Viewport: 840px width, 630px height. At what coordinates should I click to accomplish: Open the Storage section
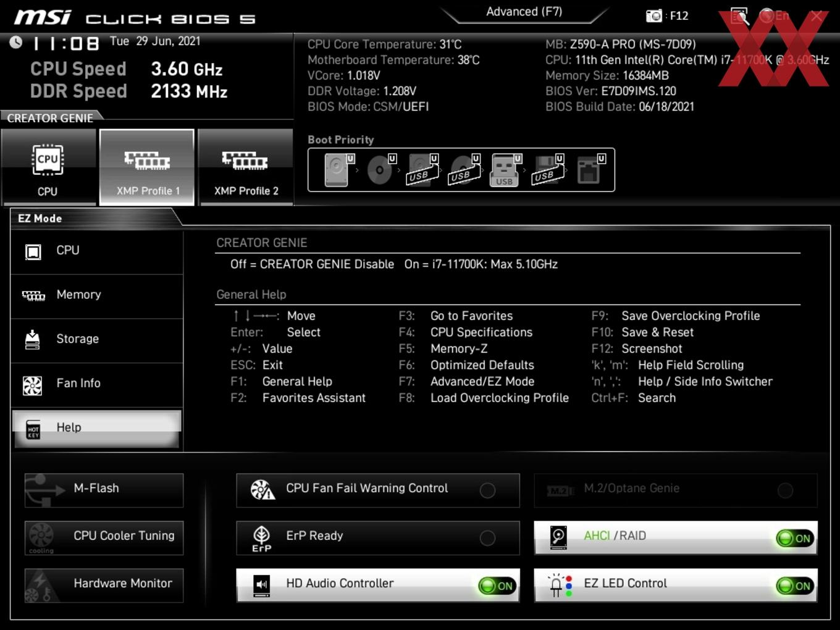97,340
